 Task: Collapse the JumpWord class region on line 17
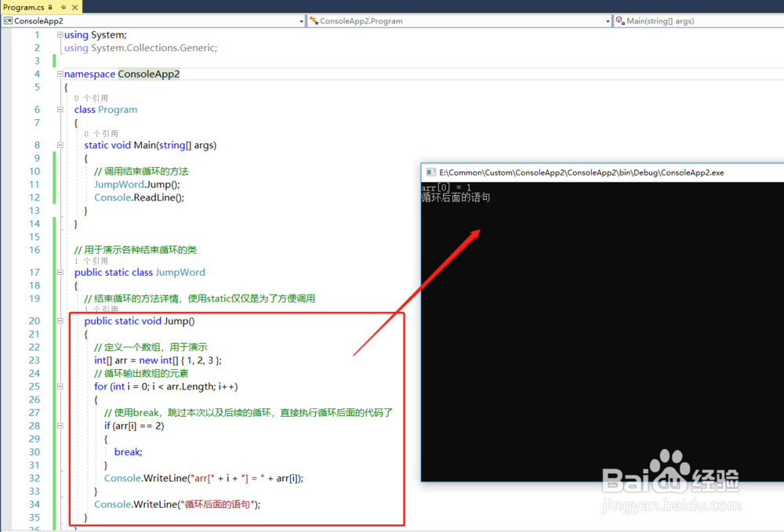pyautogui.click(x=60, y=272)
